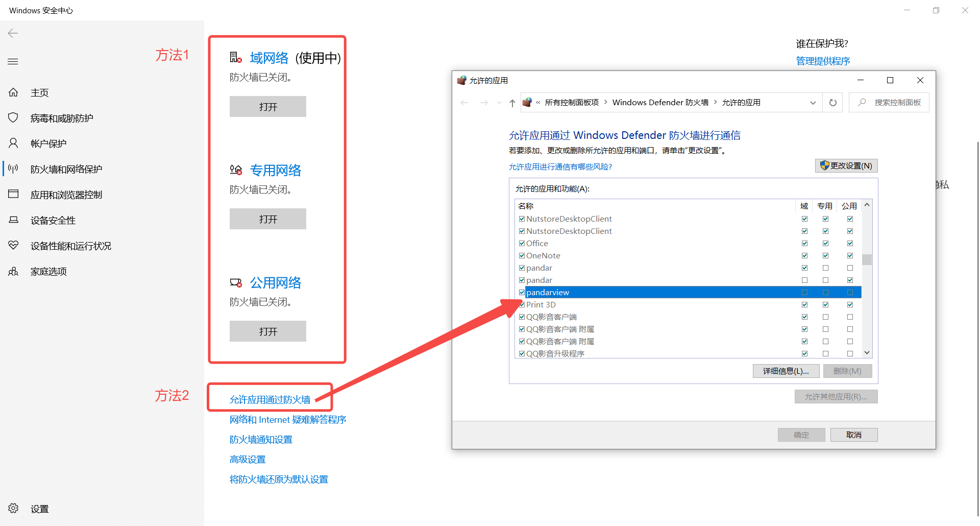This screenshot has height=526, width=980.
Task: Expand the address bar history dropdown
Action: [x=813, y=103]
